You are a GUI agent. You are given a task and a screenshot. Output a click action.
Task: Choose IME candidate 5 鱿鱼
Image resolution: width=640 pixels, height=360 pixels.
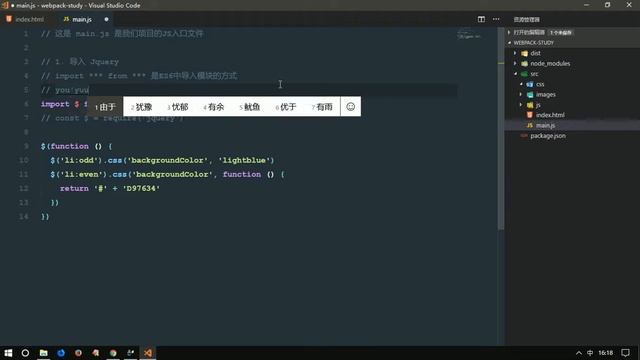tap(250, 107)
